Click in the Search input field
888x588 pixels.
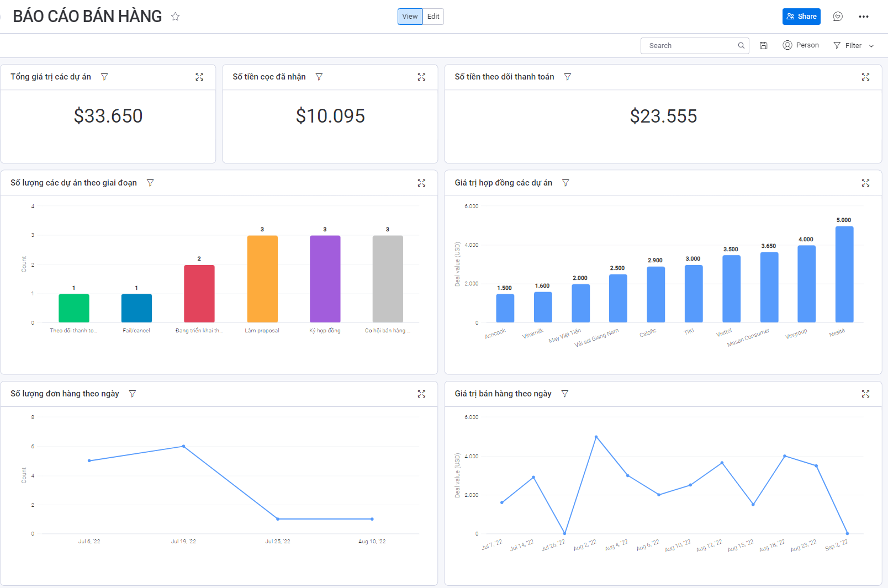pos(690,46)
